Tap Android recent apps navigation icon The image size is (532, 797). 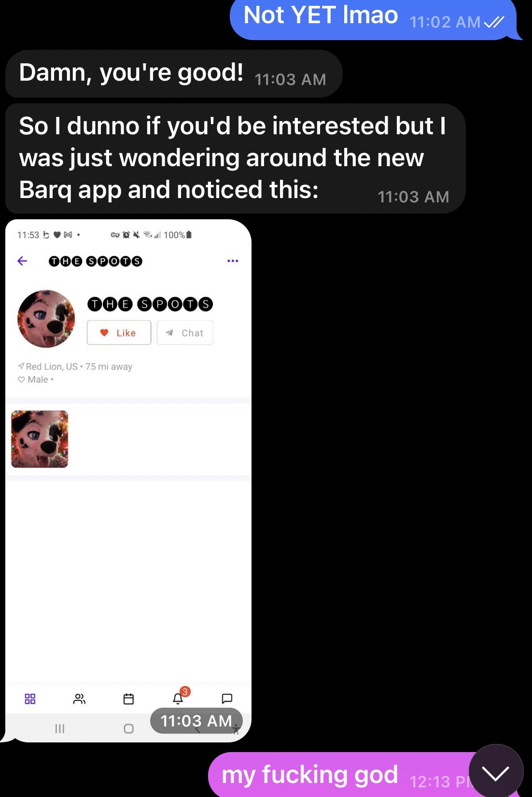pos(60,728)
